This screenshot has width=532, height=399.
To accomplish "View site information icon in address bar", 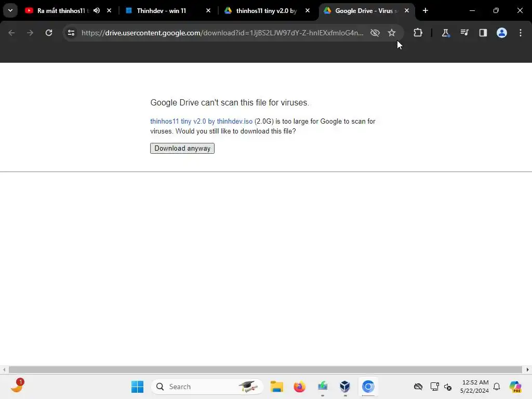I will tap(71, 33).
